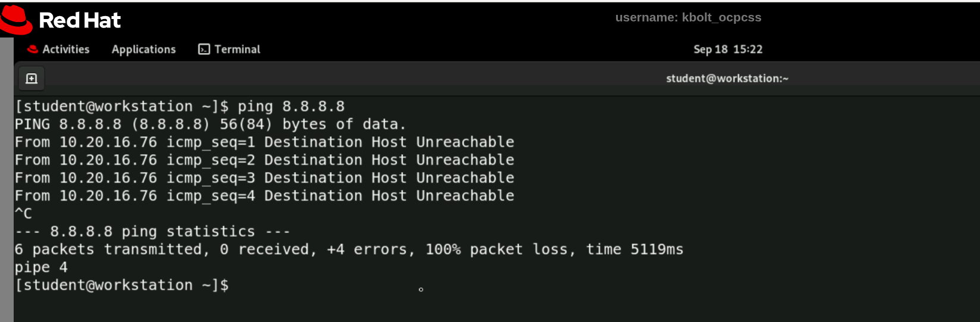Click the icmp_seq=2 output line
The width and height of the screenshot is (980, 322).
tap(264, 160)
